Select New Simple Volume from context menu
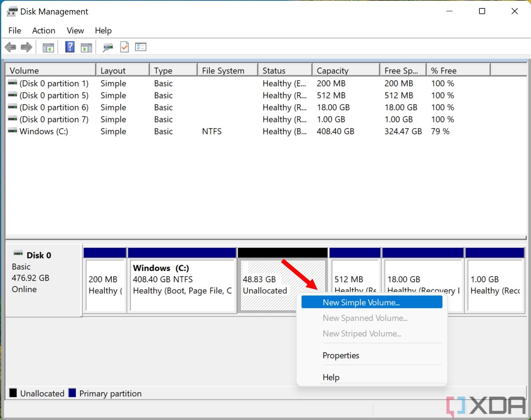Viewport: 531px width, 420px height. (360, 302)
